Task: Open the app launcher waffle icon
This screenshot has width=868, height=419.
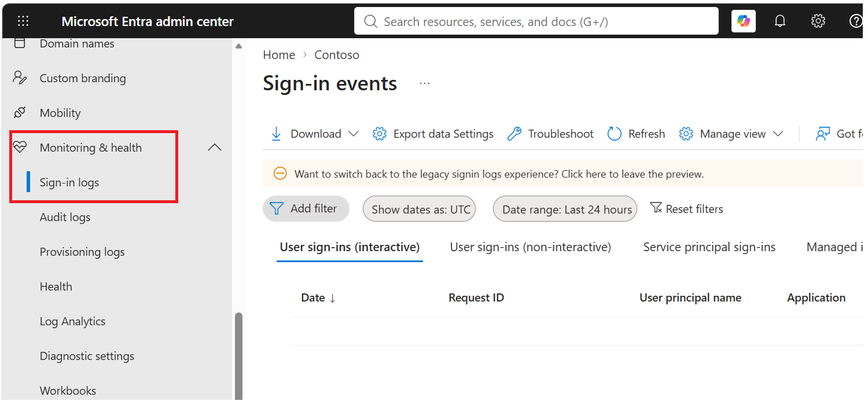Action: pos(23,21)
